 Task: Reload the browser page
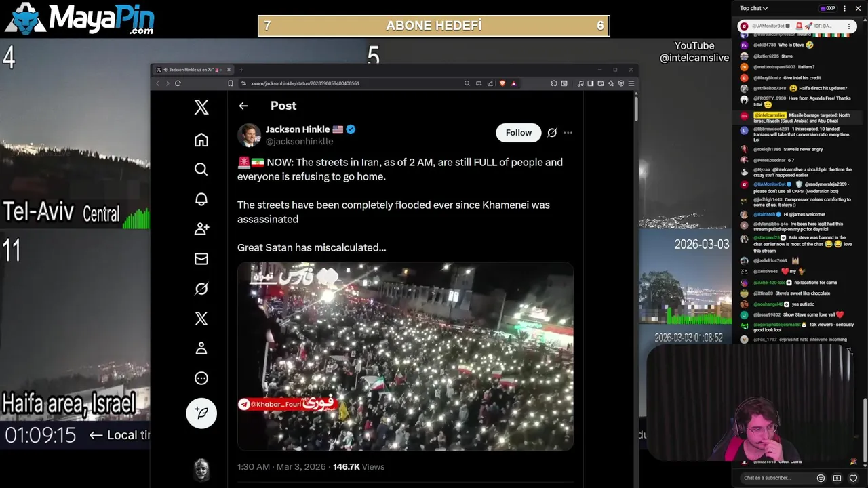(178, 83)
